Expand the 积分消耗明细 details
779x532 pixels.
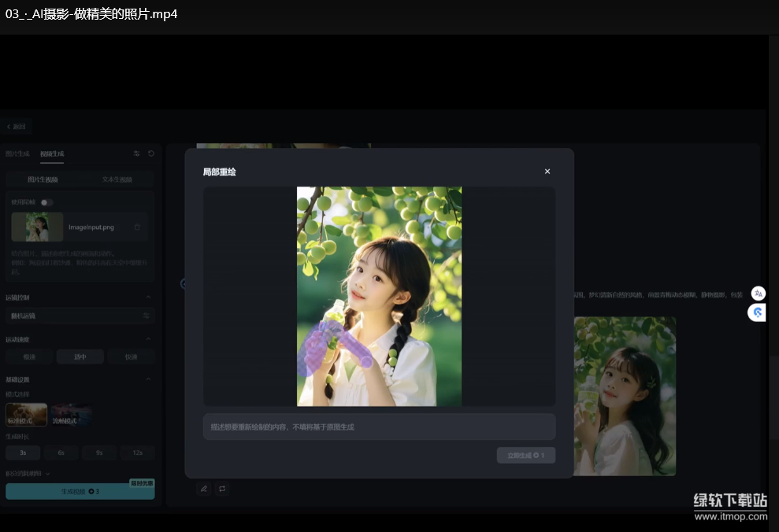pyautogui.click(x=28, y=474)
